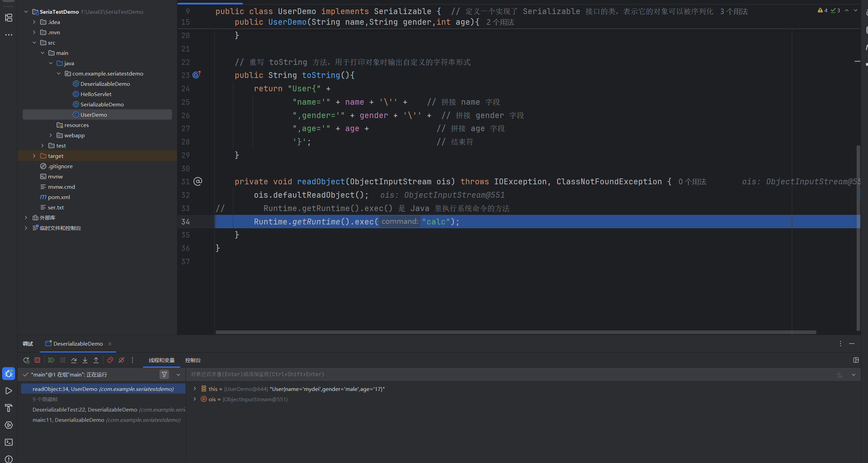The image size is (868, 463).
Task: Open the thread selector dropdown
Action: tap(178, 374)
